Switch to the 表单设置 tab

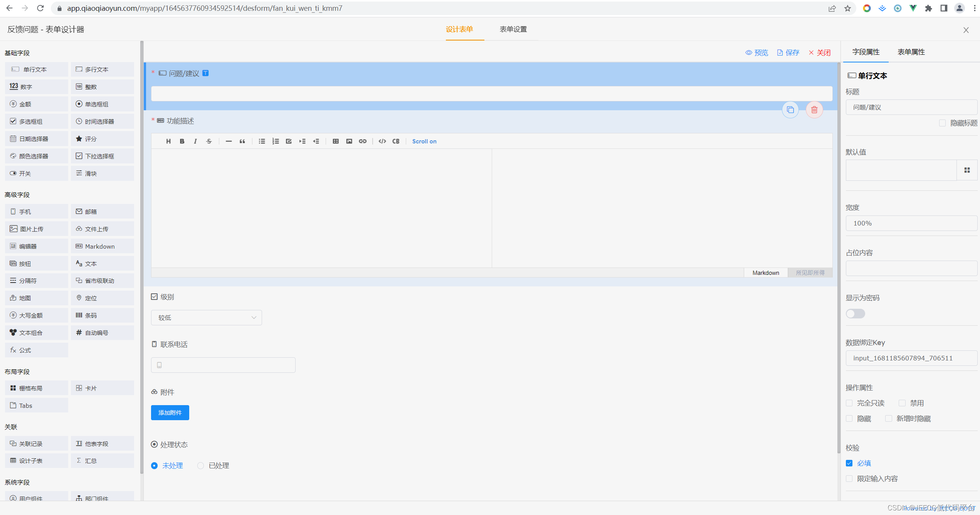(x=513, y=29)
